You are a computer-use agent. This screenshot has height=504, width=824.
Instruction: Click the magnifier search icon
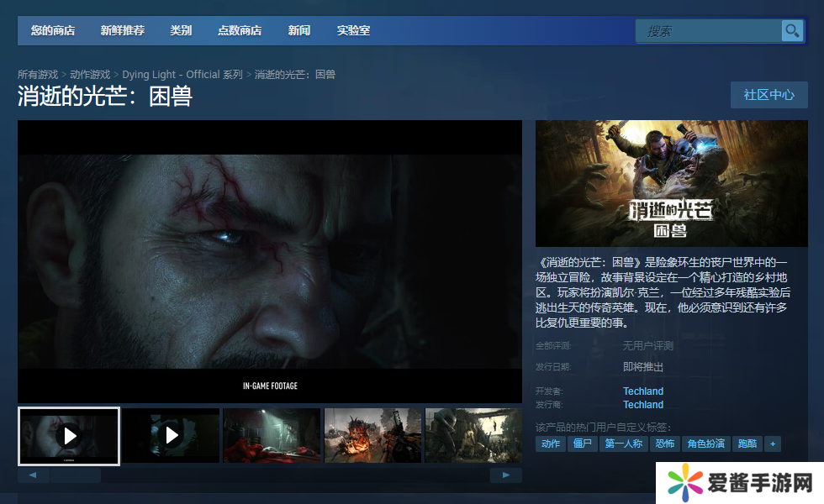(x=792, y=31)
